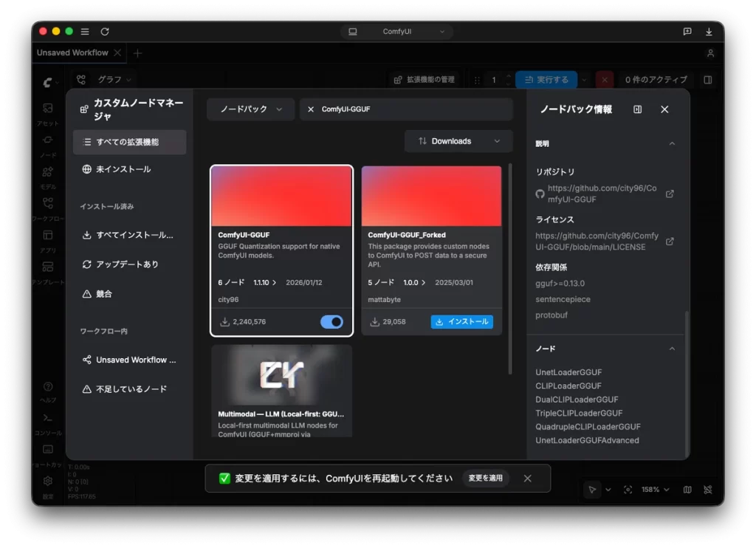756x548 pixels.
Task: Open the 1.1.10 version selector on ComfyUI-GGUF
Action: point(265,283)
